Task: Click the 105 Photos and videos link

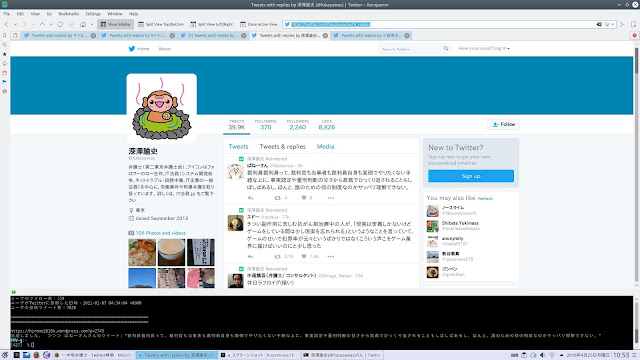Action: 160,233
